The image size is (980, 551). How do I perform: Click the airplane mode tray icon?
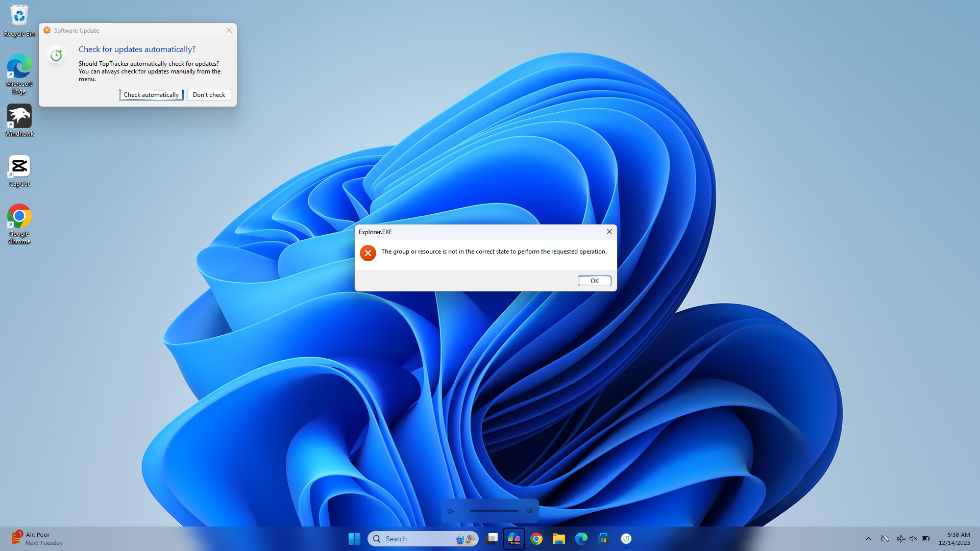pyautogui.click(x=901, y=539)
